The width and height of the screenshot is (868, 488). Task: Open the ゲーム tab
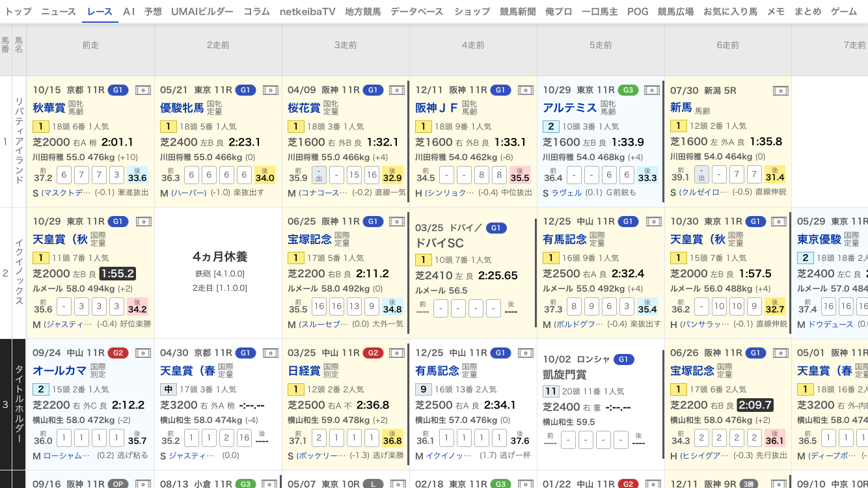(844, 12)
